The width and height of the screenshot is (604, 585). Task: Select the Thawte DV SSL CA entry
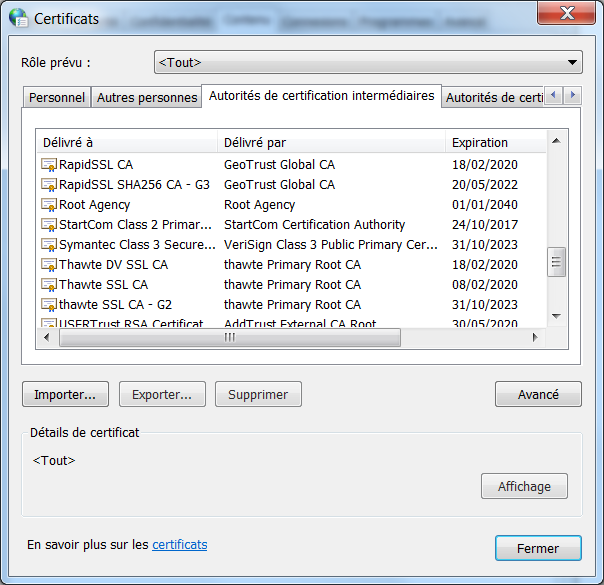(113, 265)
